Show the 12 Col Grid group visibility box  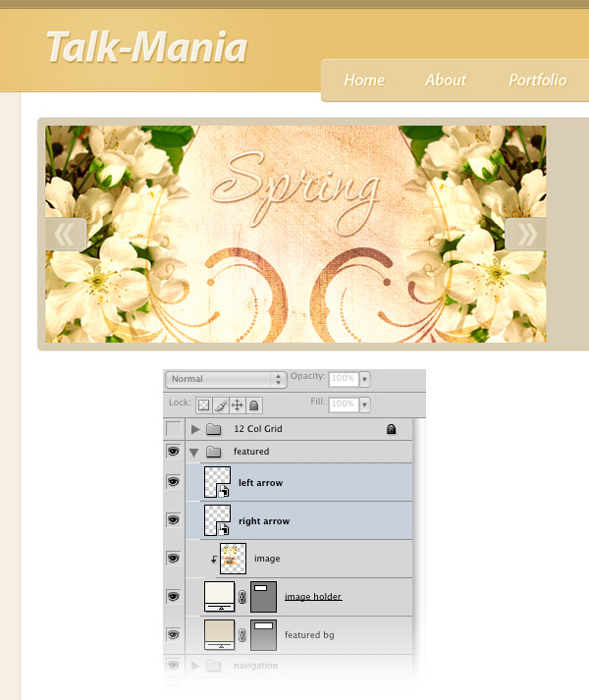pyautogui.click(x=174, y=429)
